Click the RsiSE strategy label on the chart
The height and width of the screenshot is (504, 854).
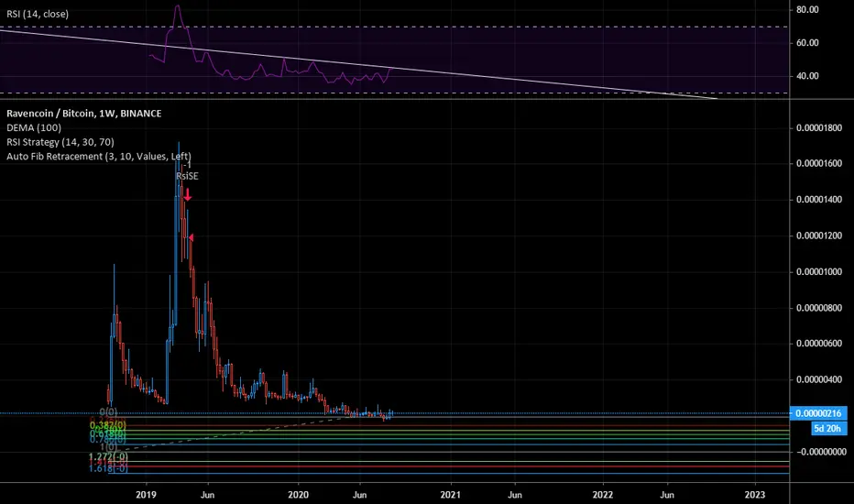coord(187,176)
